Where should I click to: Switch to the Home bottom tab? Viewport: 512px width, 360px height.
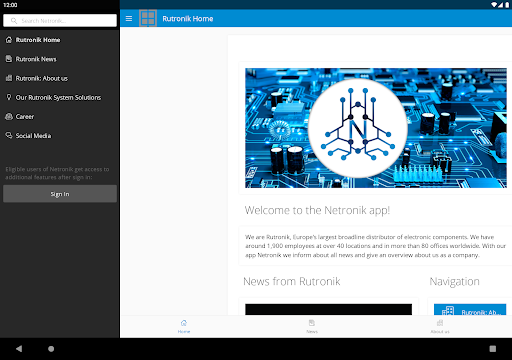tap(184, 327)
